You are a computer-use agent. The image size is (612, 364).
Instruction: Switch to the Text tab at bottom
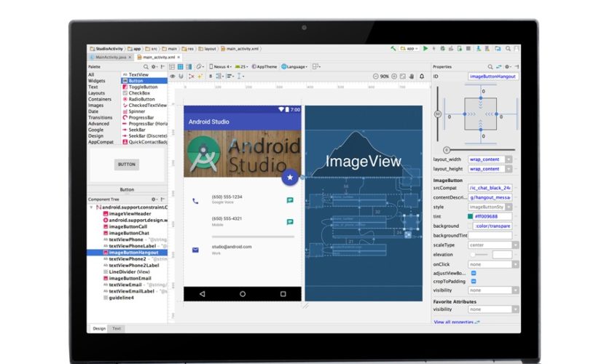[x=116, y=328]
